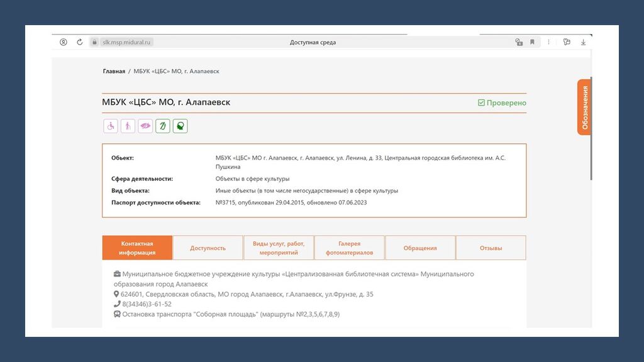
Task: Switch to the Доступность tab
Action: (x=208, y=248)
